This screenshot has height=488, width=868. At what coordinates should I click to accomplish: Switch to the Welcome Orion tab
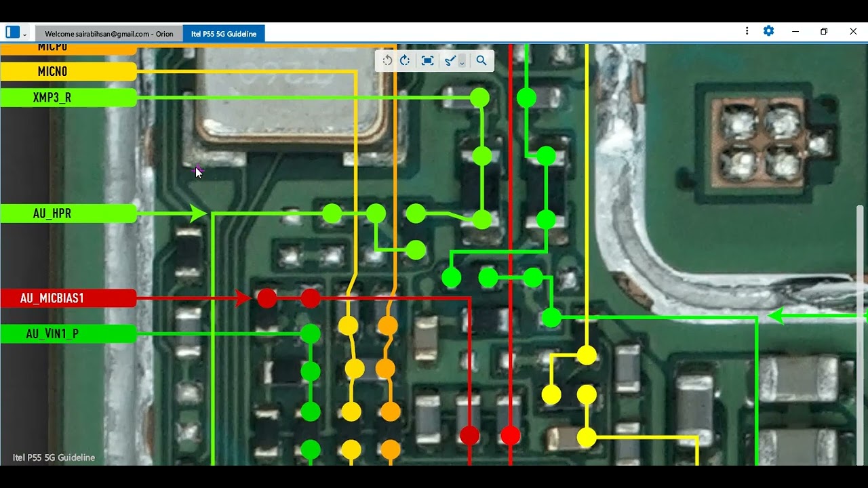click(x=109, y=34)
